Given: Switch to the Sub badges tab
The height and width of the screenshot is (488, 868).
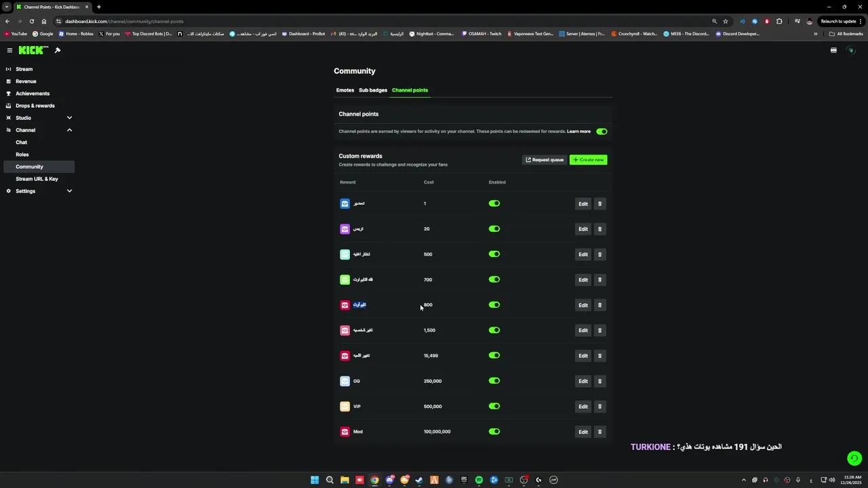Looking at the screenshot, I should point(373,90).
